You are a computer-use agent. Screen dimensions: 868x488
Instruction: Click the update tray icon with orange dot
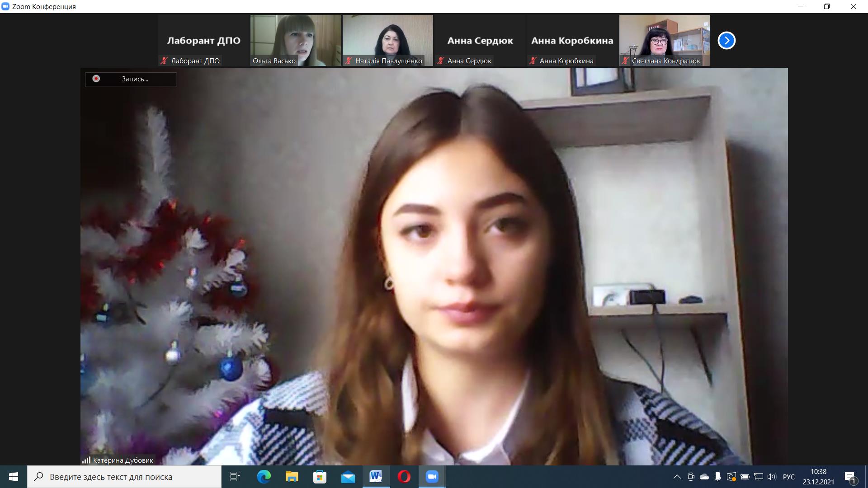731,477
